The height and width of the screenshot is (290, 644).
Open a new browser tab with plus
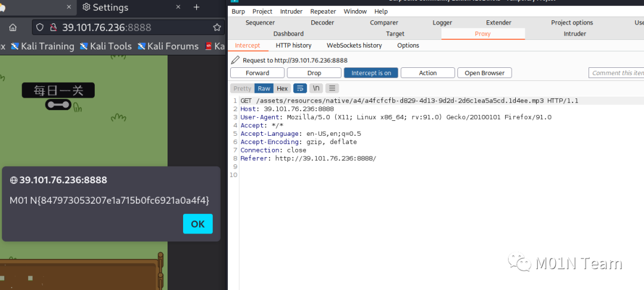coord(196,7)
